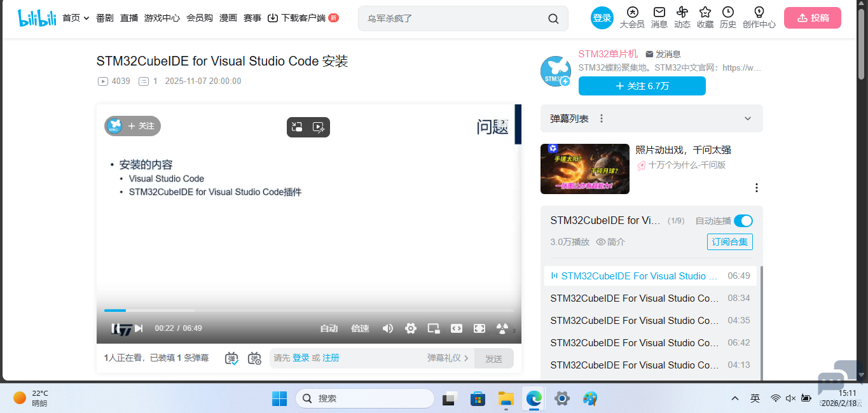This screenshot has width=868, height=413.
Task: Click the AI video assistant icon atop video
Action: tap(319, 127)
